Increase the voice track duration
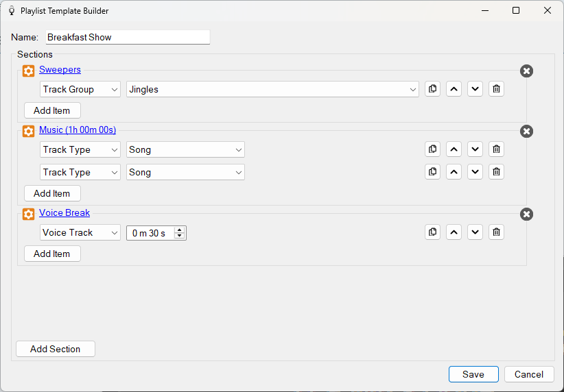 pos(179,230)
